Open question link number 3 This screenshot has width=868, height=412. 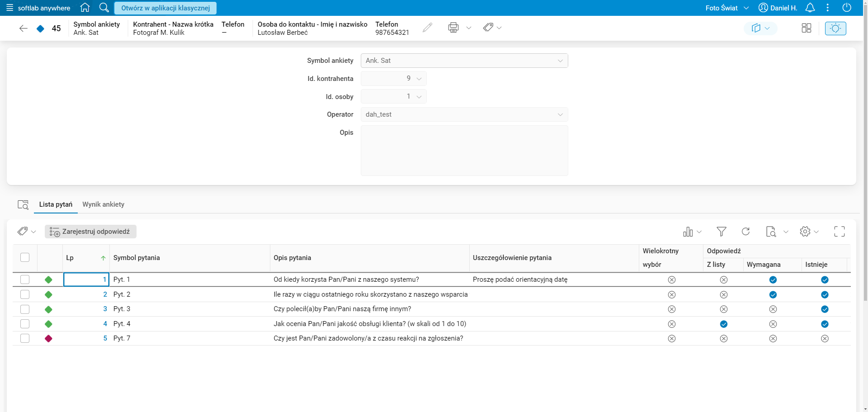105,309
